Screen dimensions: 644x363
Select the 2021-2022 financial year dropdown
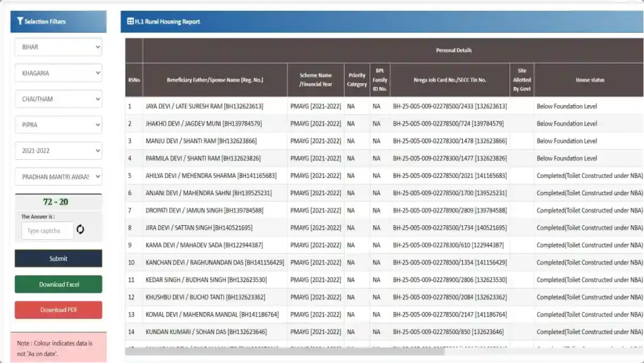click(x=58, y=151)
